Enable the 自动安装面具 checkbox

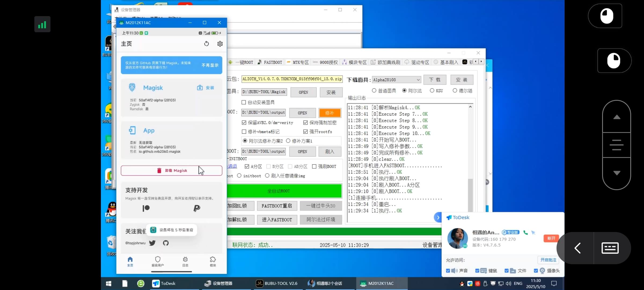coord(244,102)
